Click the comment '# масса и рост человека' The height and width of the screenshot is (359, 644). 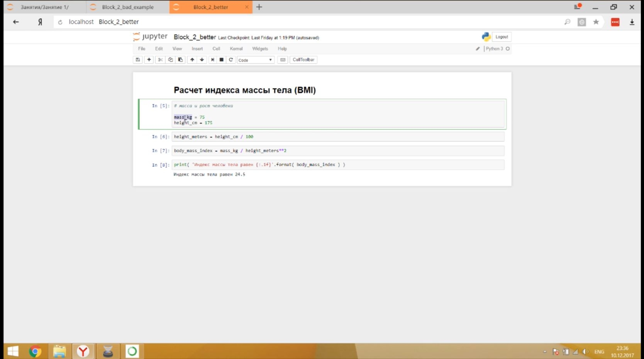(203, 105)
